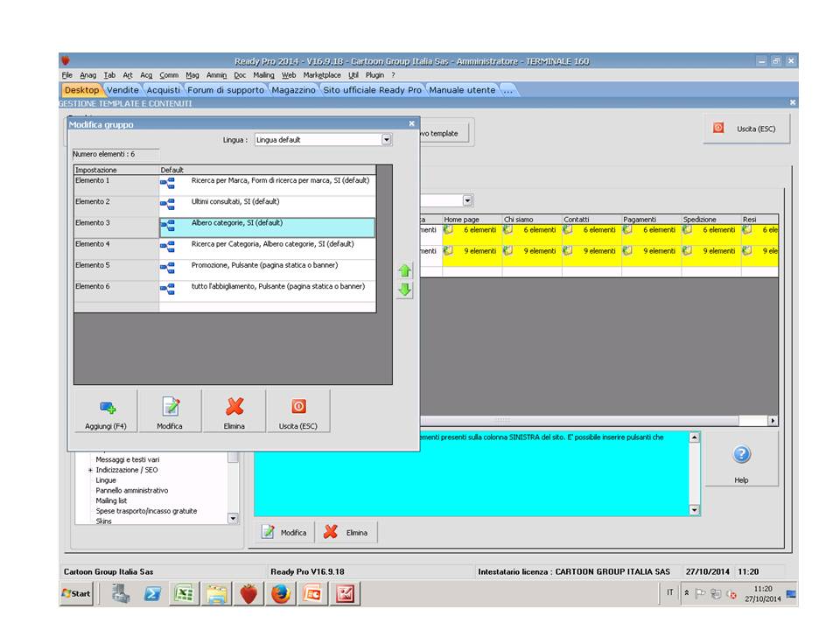Click the bottom Modifica button below description

tap(284, 533)
